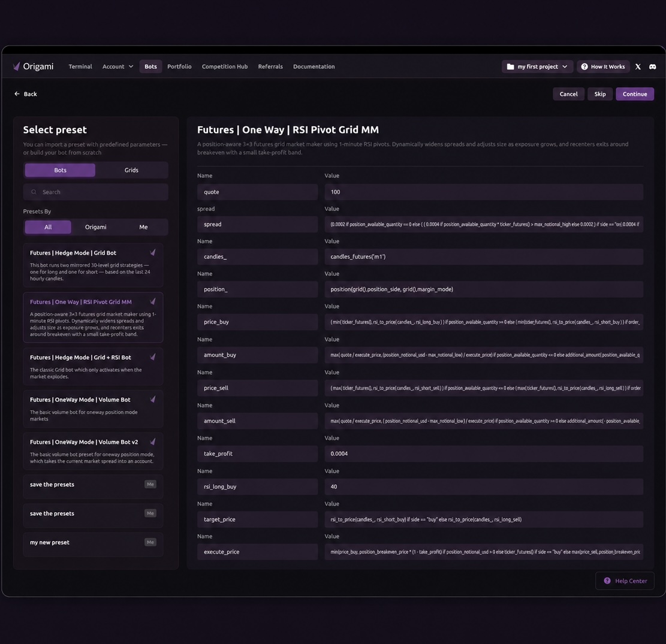Image resolution: width=666 pixels, height=644 pixels.
Task: Click the quote value field showing 100
Action: coord(484,192)
